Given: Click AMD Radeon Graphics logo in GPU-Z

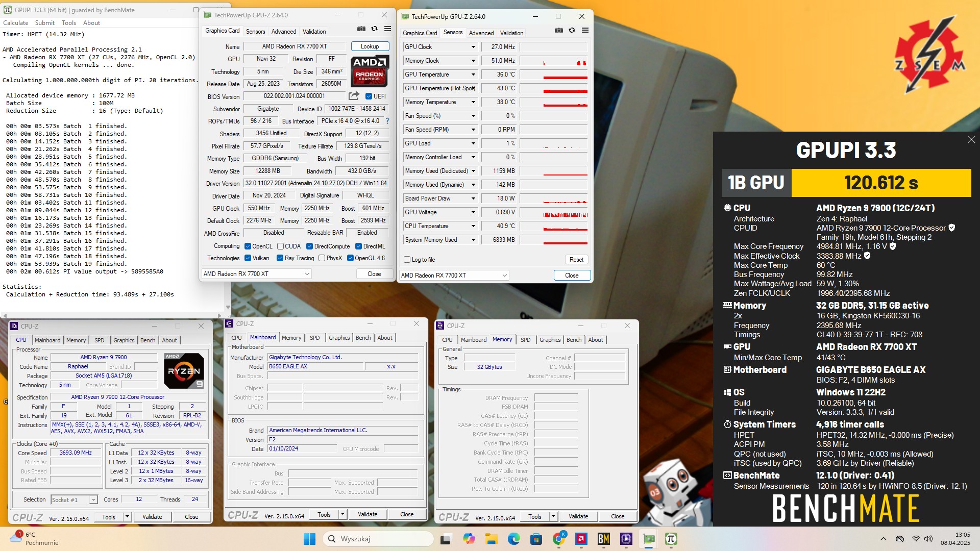Looking at the screenshot, I should click(x=370, y=71).
